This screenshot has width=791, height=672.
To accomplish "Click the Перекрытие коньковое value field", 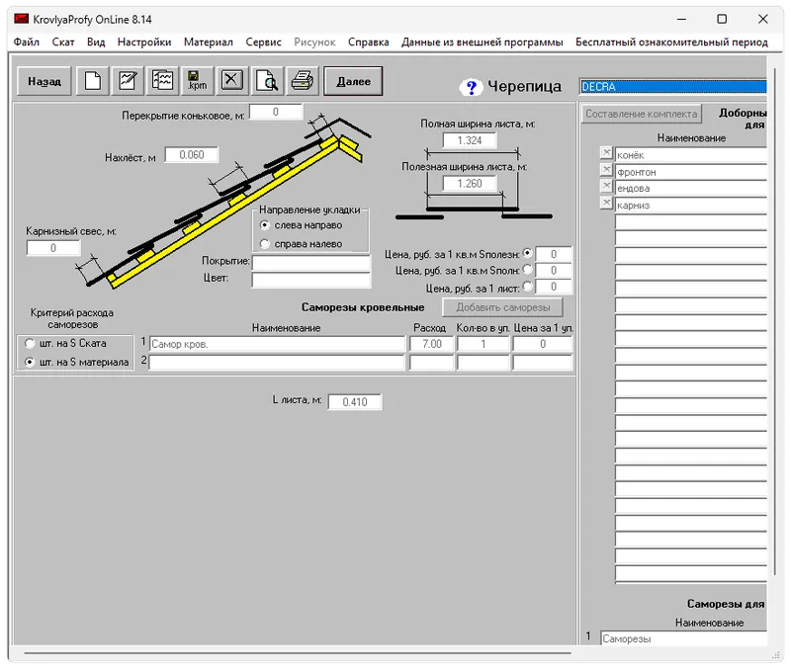I will (x=276, y=112).
